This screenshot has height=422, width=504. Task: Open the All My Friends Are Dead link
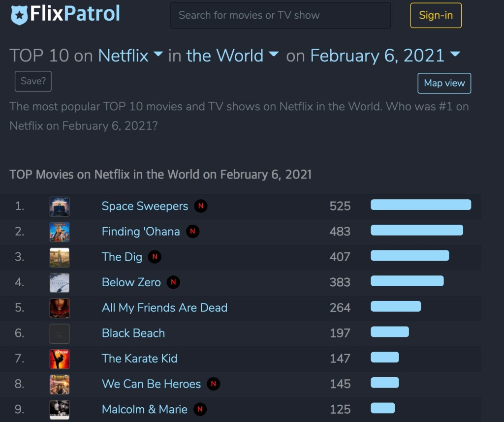point(164,308)
